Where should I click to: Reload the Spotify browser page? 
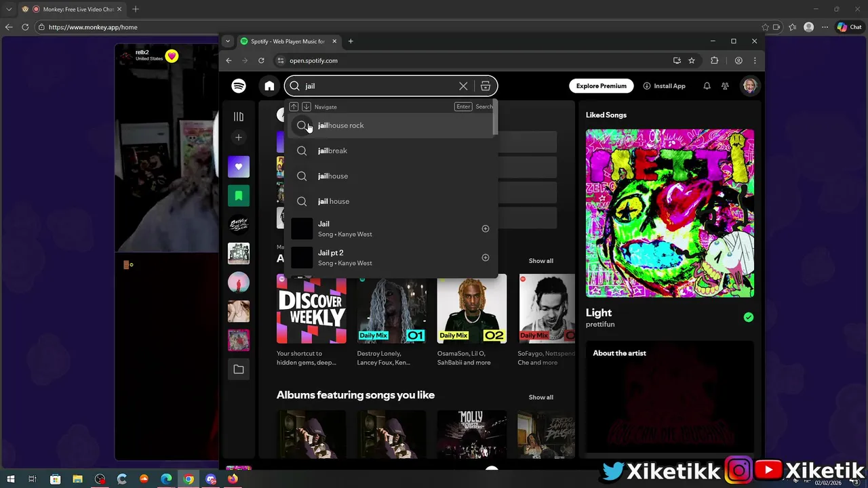click(261, 60)
